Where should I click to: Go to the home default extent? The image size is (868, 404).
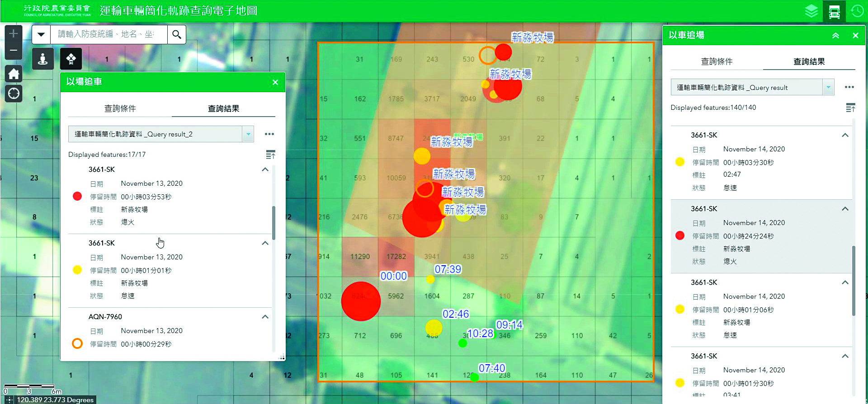tap(14, 73)
